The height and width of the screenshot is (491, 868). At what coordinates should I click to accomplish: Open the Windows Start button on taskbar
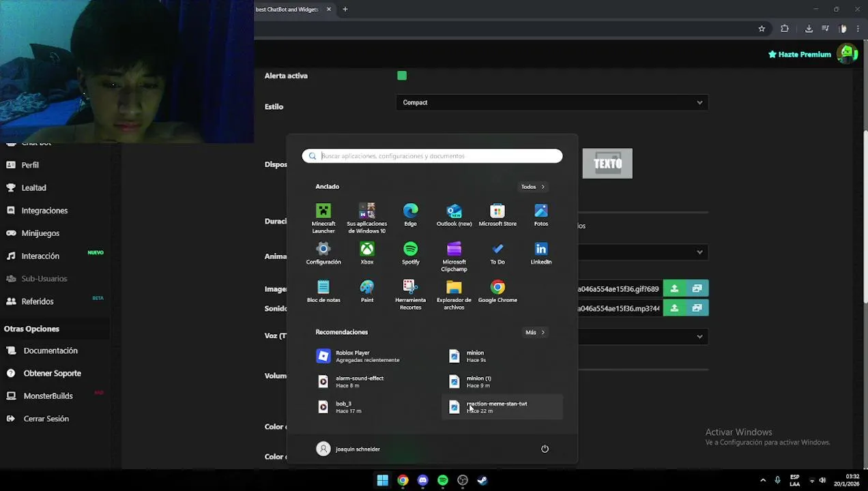pyautogui.click(x=383, y=480)
